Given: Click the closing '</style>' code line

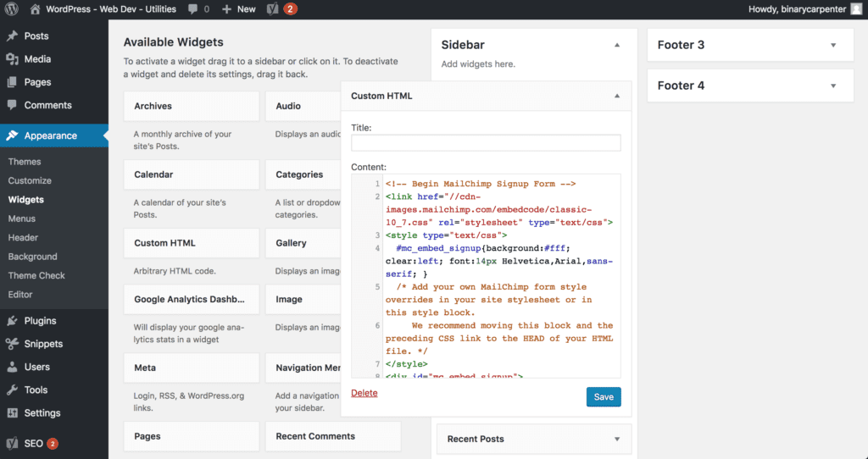Looking at the screenshot, I should pos(407,364).
